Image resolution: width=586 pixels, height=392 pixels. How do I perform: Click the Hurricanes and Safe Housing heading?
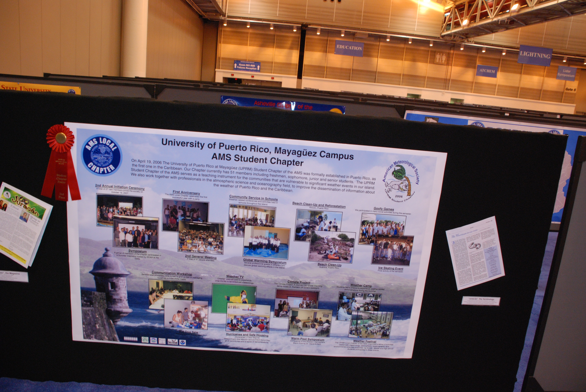coord(247,335)
